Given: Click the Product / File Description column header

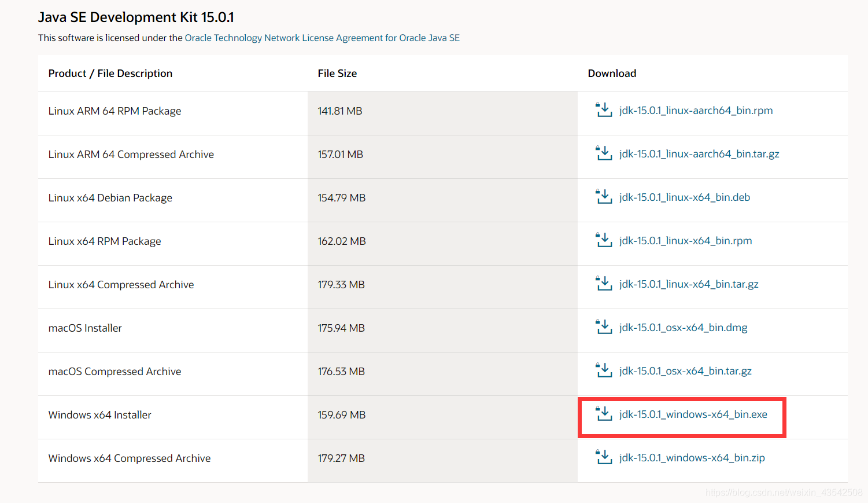Looking at the screenshot, I should coord(110,74).
